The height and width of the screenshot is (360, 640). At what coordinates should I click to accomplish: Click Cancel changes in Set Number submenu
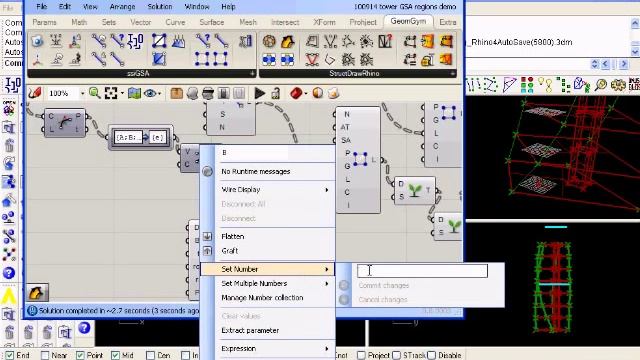383,300
